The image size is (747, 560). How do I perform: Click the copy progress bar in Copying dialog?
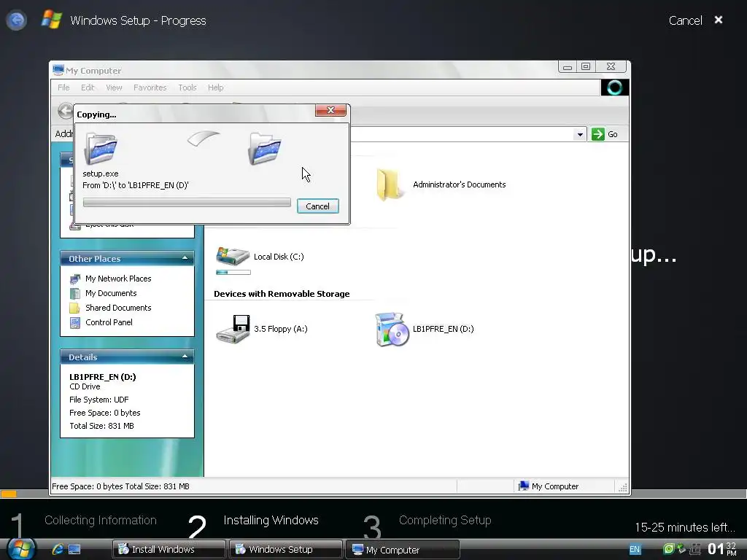coord(187,203)
